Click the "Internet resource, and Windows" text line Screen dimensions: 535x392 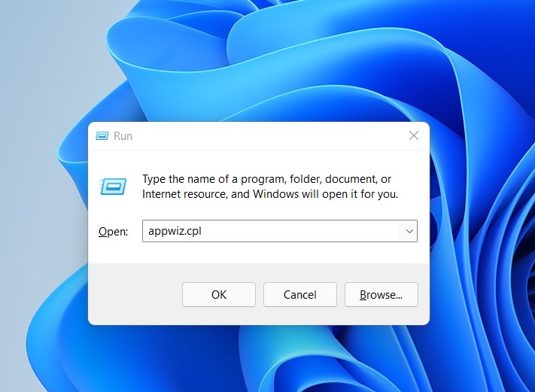(269, 194)
